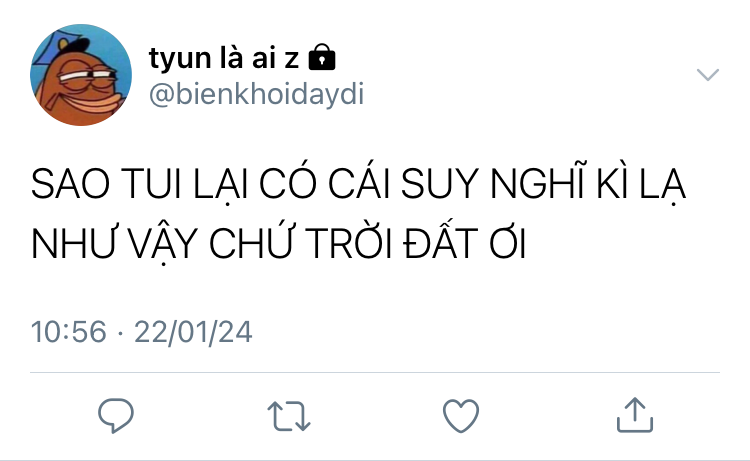
Task: Click the words "KÌ LẠ" ending line one
Action: (641, 184)
